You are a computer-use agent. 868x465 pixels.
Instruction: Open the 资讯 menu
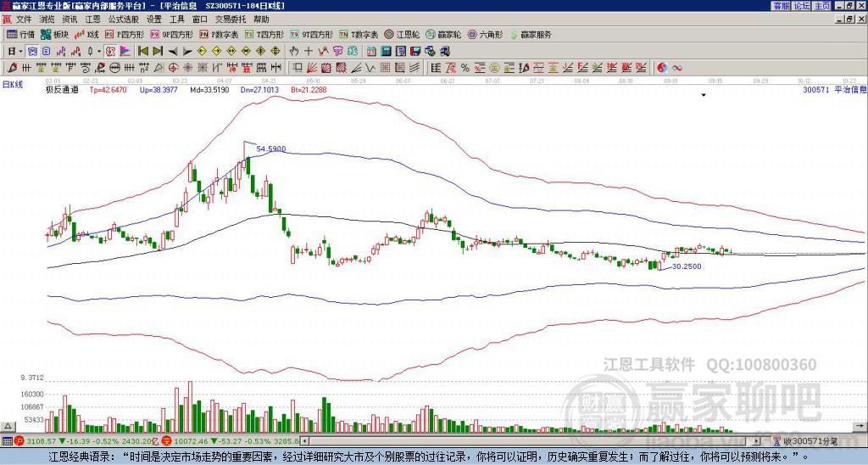pyautogui.click(x=70, y=20)
